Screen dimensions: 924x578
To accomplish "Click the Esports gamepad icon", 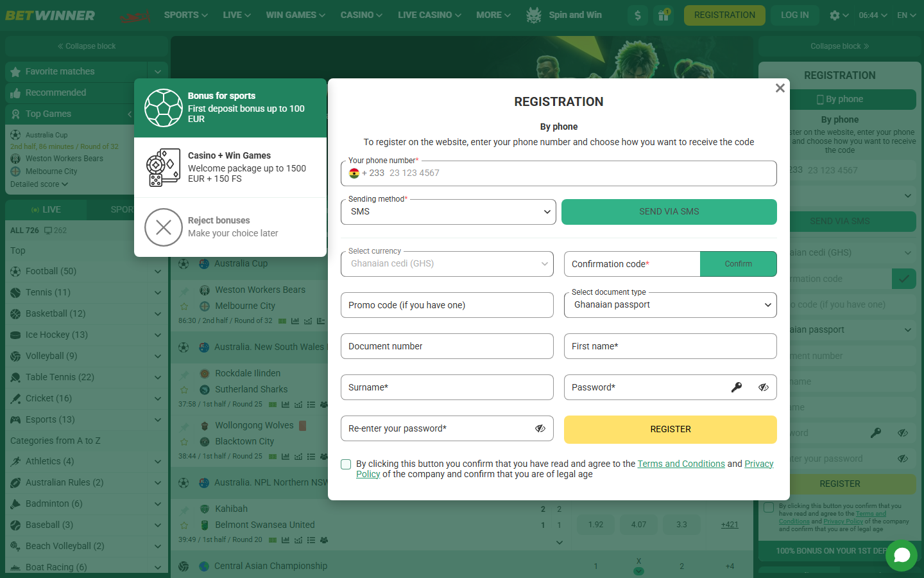I will click(x=15, y=420).
